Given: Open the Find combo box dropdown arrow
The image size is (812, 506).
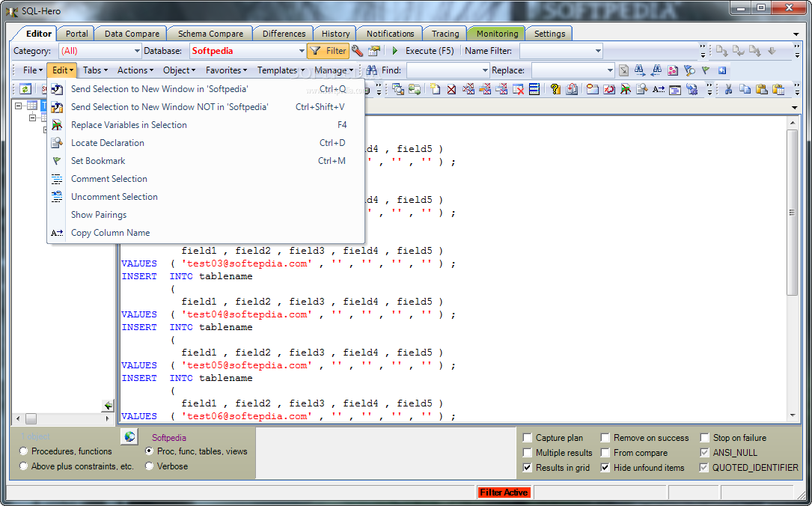Looking at the screenshot, I should (485, 70).
